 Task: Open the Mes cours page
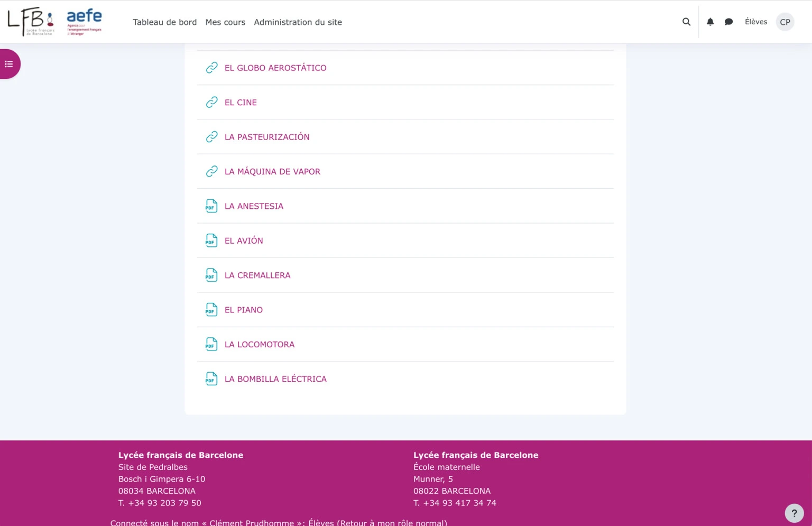[x=225, y=22]
